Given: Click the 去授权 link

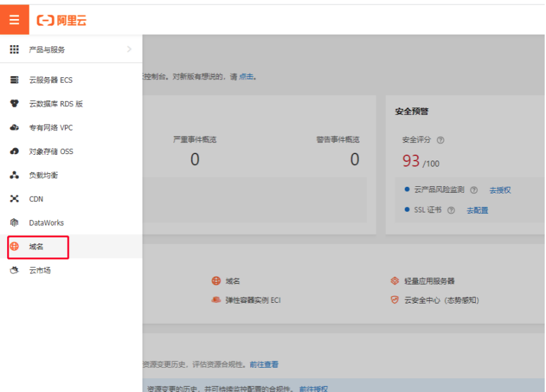Looking at the screenshot, I should click(500, 190).
